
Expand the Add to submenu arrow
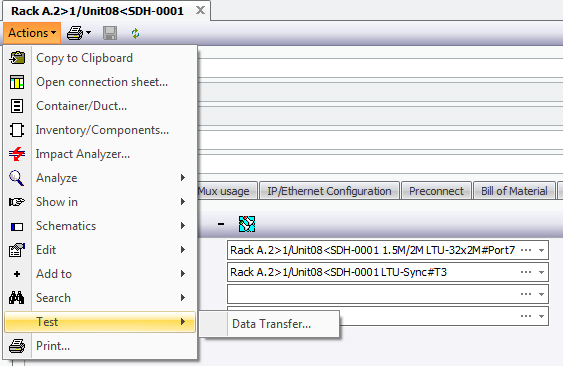pyautogui.click(x=183, y=274)
